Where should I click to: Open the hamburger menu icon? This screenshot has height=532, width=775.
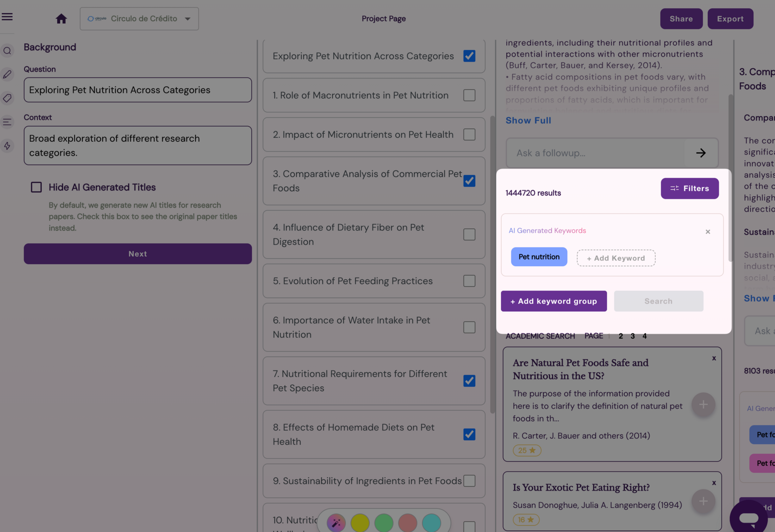pos(7,17)
